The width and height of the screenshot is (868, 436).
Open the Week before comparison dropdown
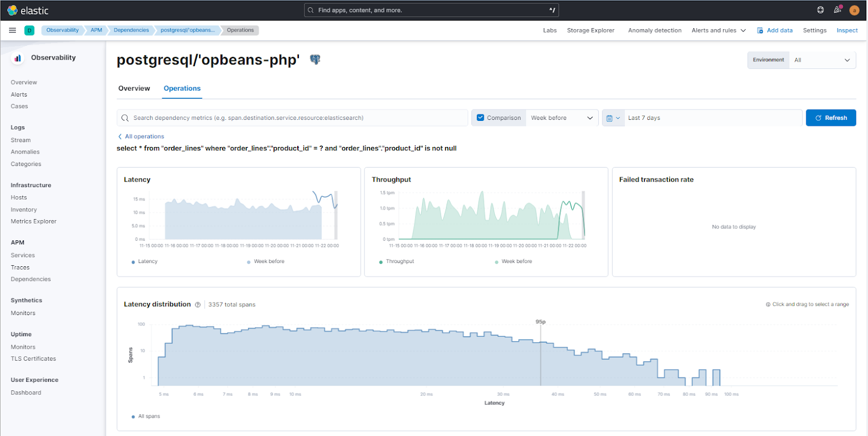point(561,118)
